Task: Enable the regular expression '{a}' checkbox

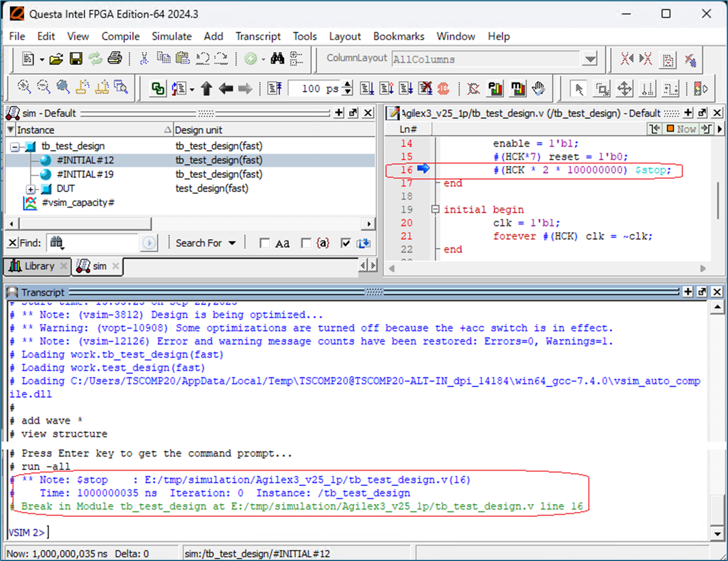Action: coord(306,243)
